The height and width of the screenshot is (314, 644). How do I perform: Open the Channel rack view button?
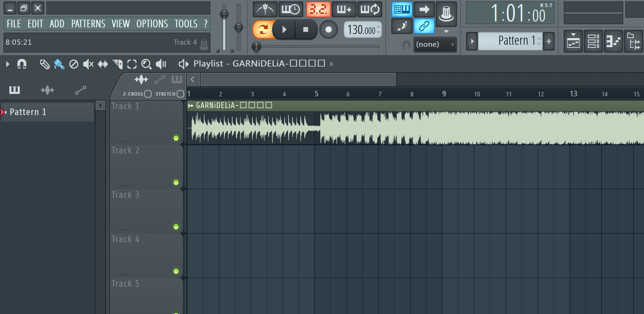[593, 41]
